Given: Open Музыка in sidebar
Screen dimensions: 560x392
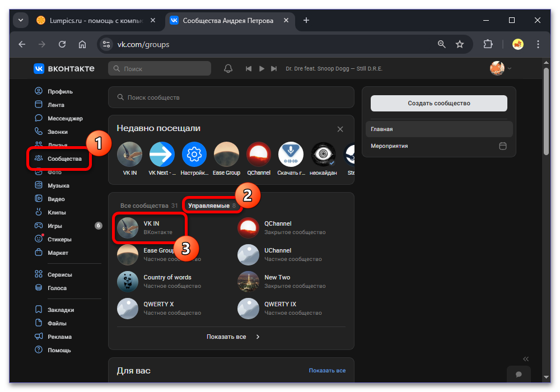Looking at the screenshot, I should [x=52, y=185].
